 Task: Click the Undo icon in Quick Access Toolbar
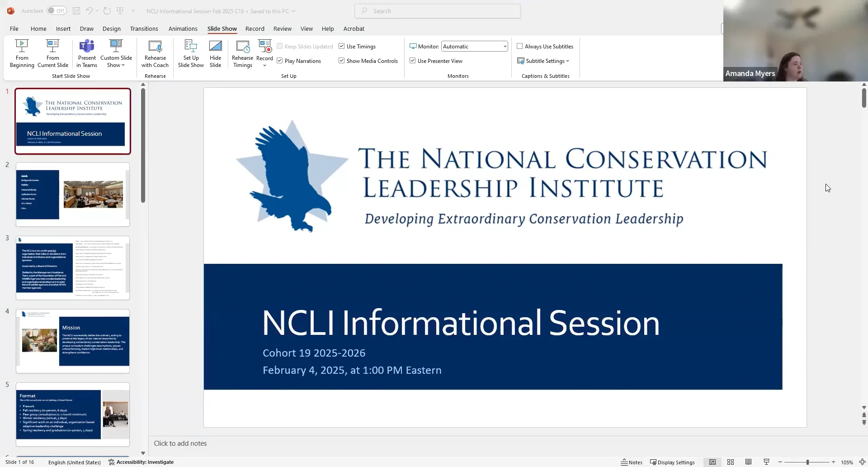pos(89,11)
